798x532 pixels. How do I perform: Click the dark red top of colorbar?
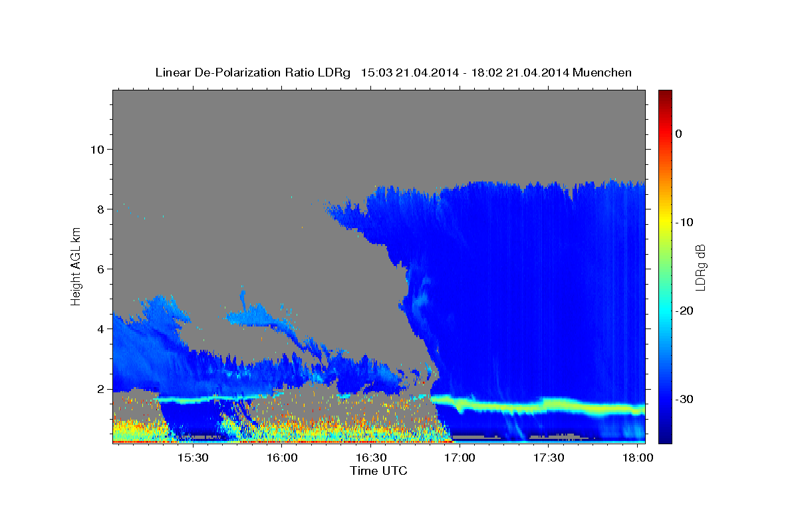tap(665, 94)
